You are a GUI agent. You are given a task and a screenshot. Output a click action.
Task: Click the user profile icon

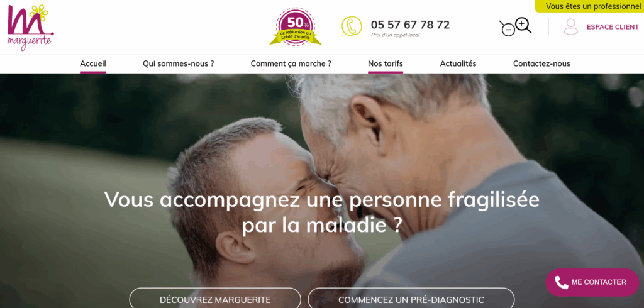pos(570,26)
